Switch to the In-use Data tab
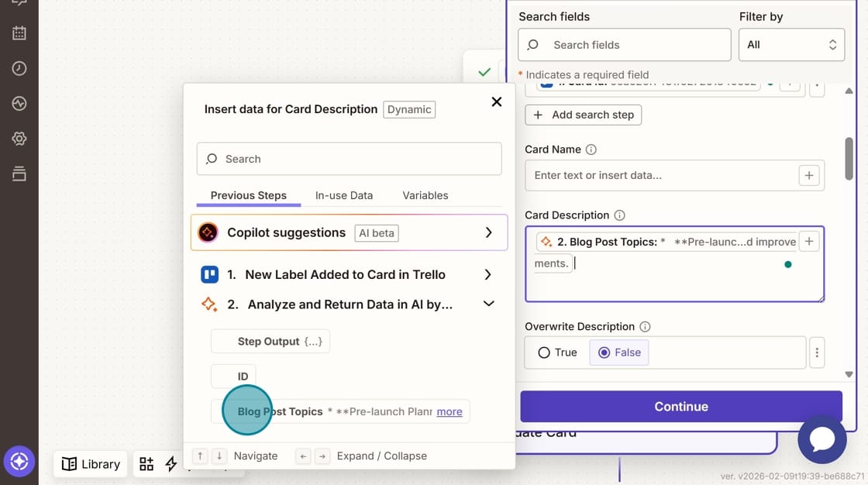 (343, 195)
